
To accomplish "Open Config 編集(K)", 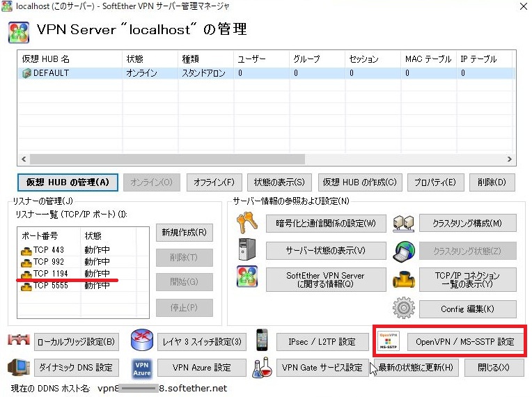I will point(468,309).
